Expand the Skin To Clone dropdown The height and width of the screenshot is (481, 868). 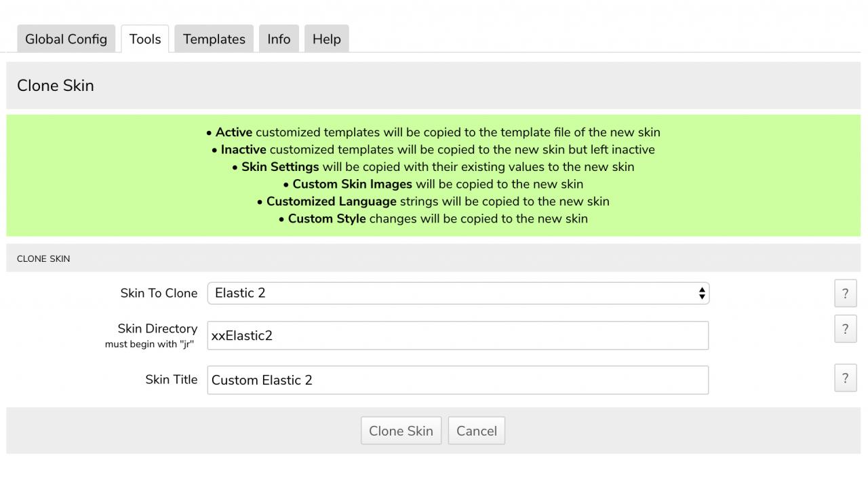pos(458,293)
